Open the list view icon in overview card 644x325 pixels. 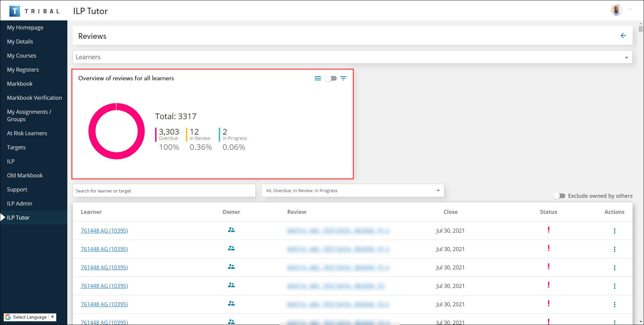318,78
